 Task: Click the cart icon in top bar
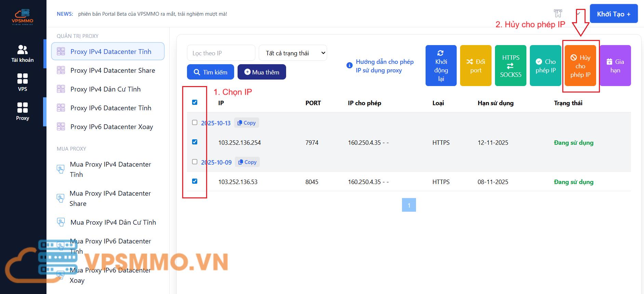(558, 14)
